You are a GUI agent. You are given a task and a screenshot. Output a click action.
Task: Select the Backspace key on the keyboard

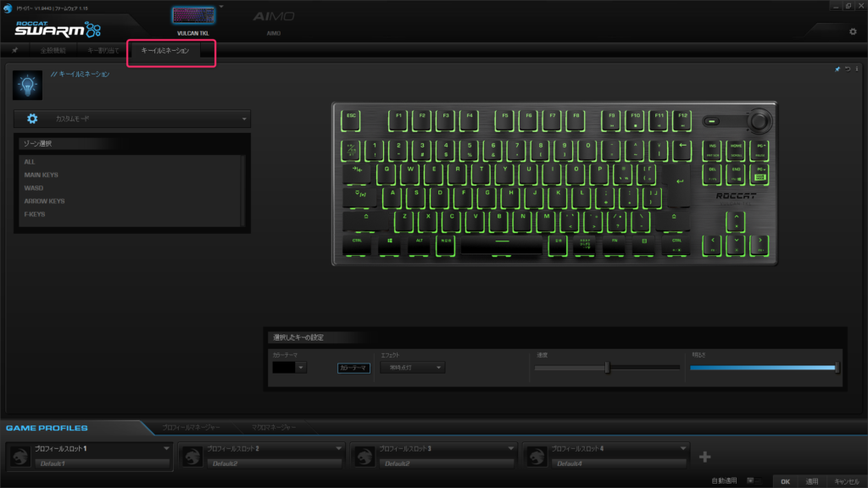682,150
